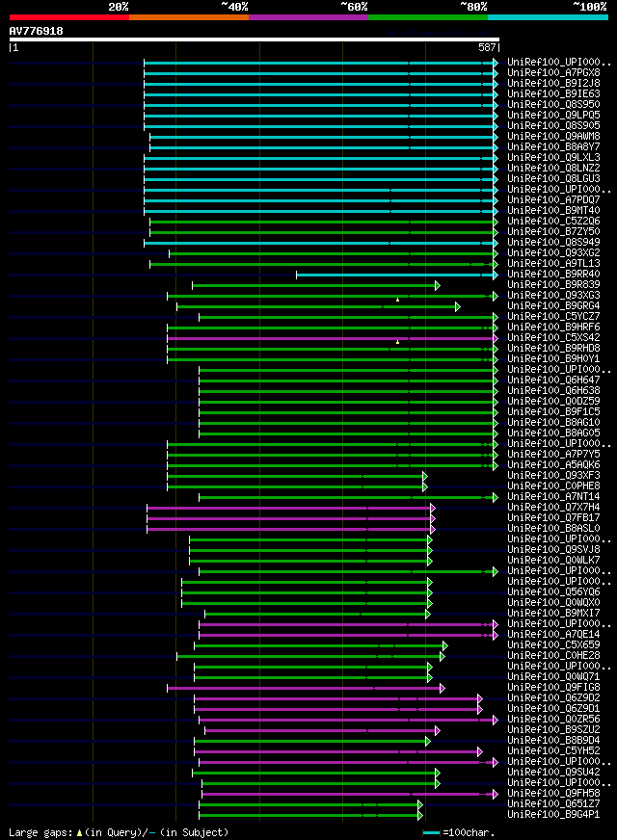Viewport: 617px width, 840px height.
Task: Select hit label UniRef100_Q0DZ59
Action: click(x=553, y=402)
